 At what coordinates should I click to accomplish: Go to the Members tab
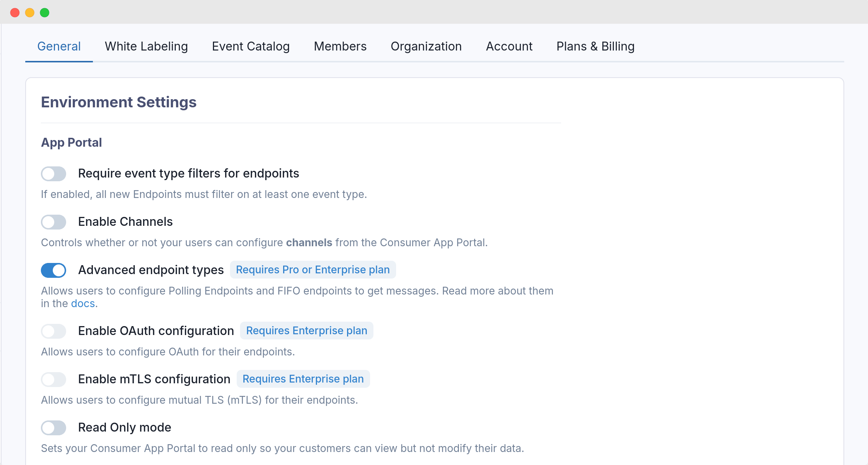pos(340,46)
